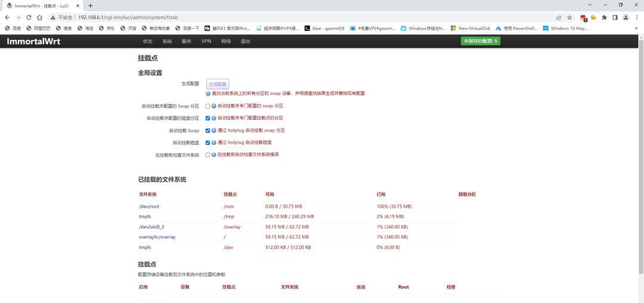Open the 使用 PowerShell bookmark

516,28
